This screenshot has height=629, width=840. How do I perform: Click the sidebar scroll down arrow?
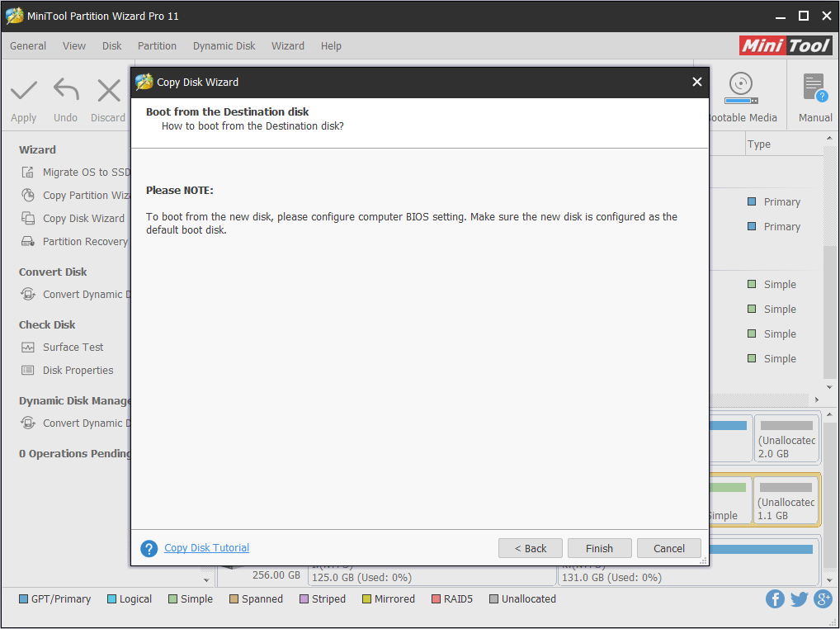tap(206, 579)
